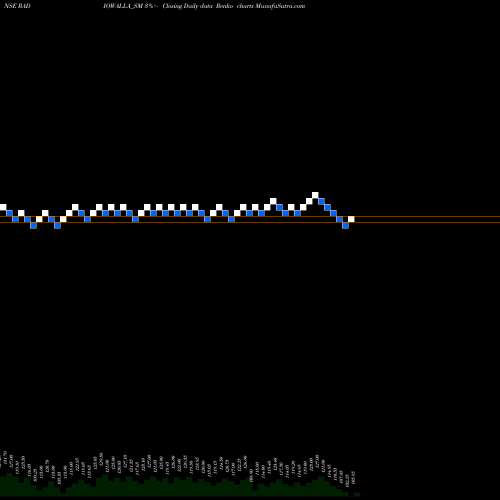This screenshot has width=500, height=500.
Task: Click the 'NSE BAD' exchange label
Action: point(17,6)
